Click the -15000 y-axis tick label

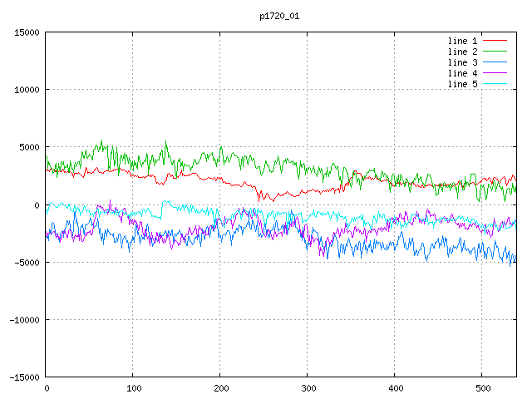(24, 377)
